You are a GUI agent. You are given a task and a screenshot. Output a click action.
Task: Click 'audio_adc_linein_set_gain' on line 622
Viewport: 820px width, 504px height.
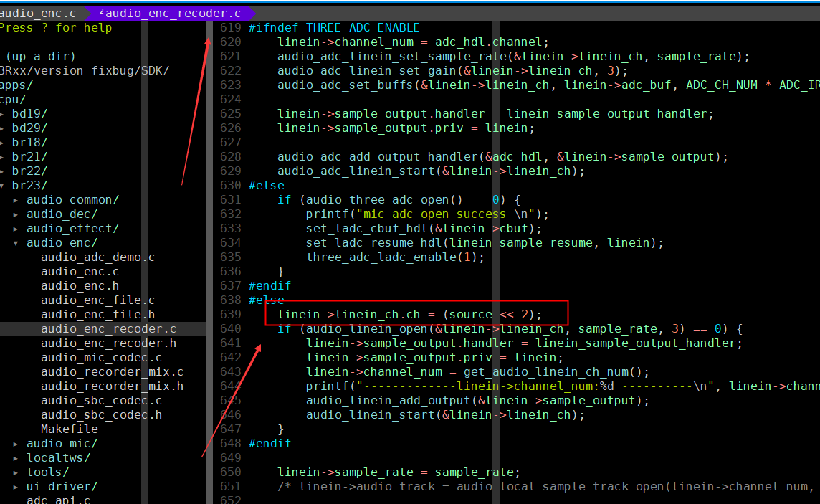coord(366,70)
